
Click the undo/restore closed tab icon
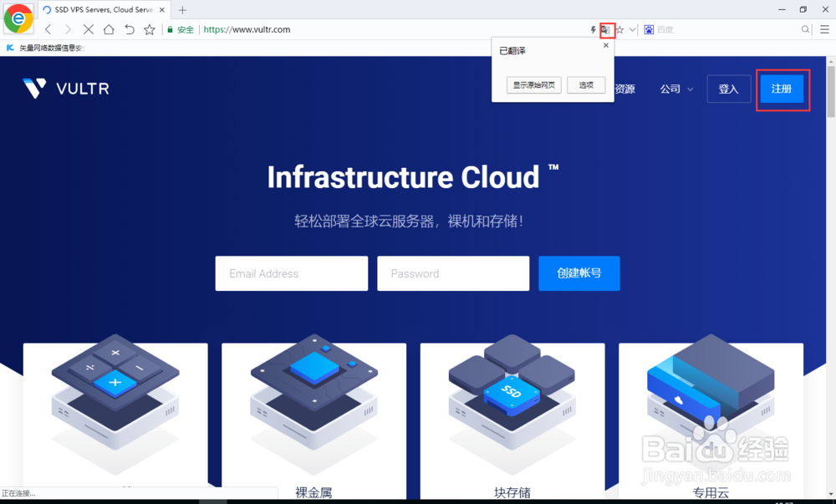click(x=129, y=29)
